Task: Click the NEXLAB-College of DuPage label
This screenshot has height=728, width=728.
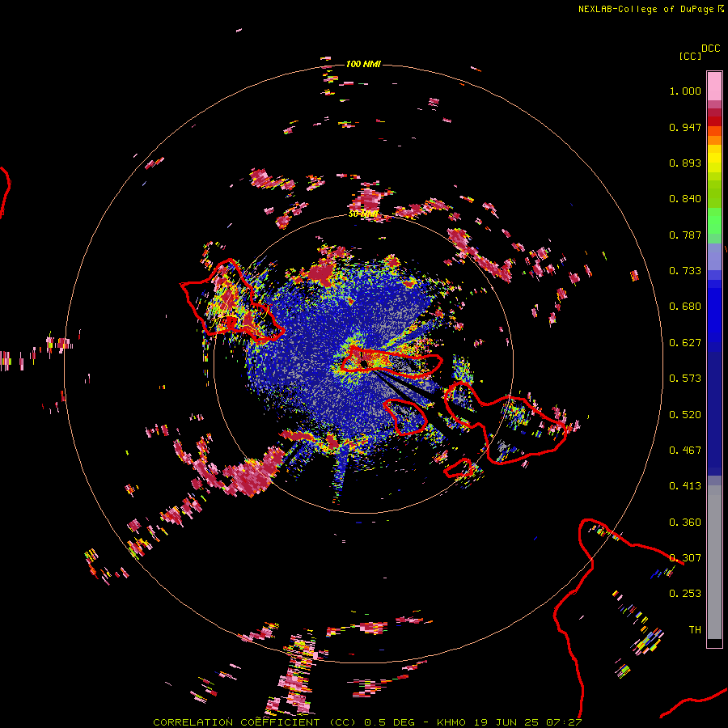Action: pos(645,9)
